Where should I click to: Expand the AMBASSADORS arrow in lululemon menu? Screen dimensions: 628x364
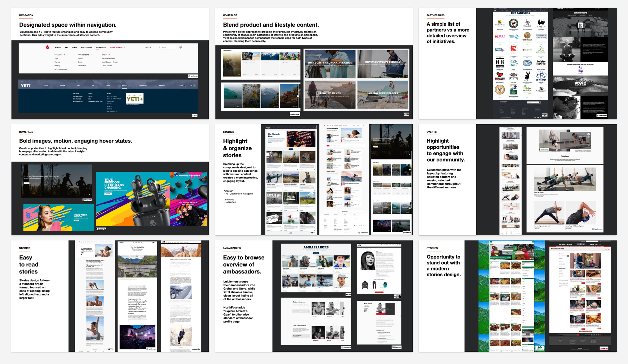[x=91, y=55]
